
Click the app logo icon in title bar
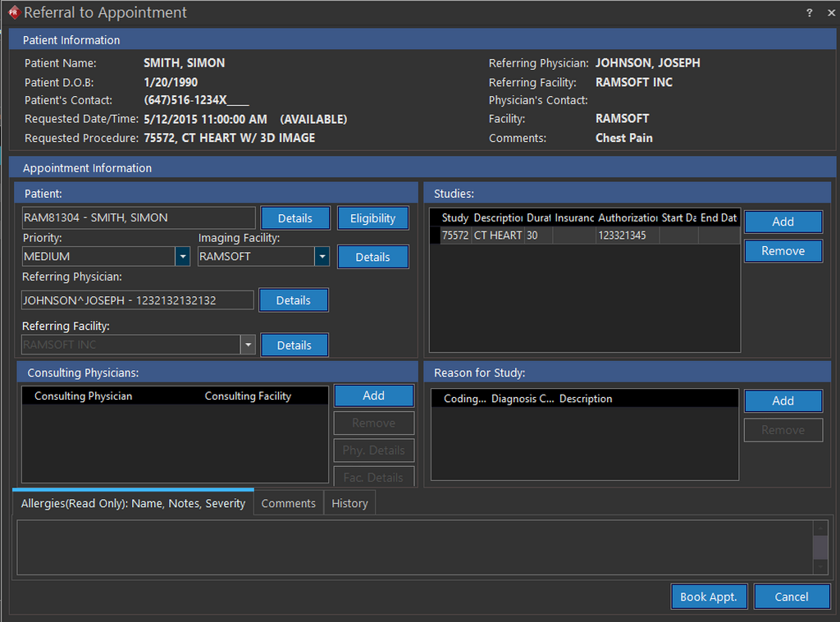tap(12, 12)
